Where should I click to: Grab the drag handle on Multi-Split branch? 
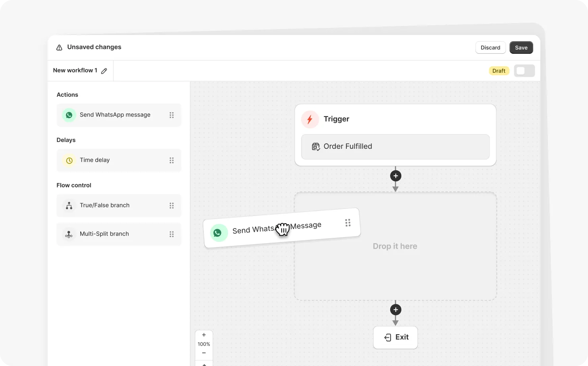coord(172,234)
